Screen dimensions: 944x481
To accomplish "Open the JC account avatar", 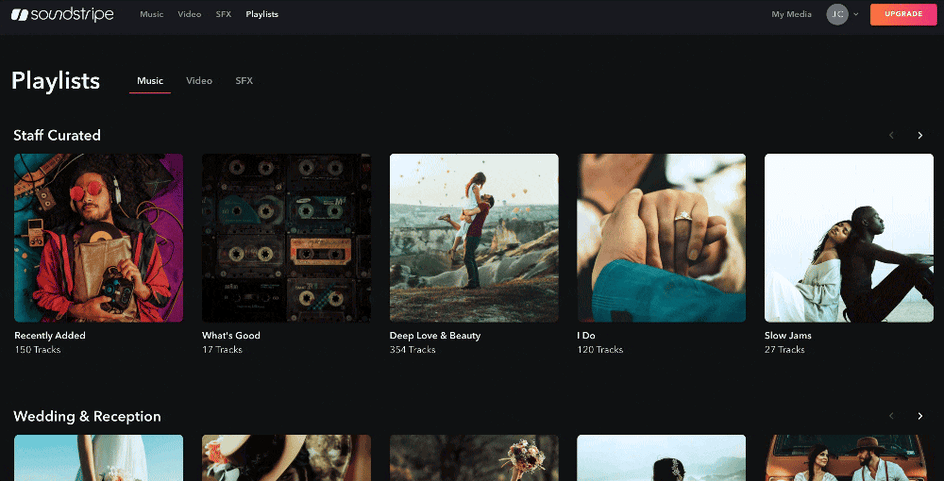I will 837,14.
